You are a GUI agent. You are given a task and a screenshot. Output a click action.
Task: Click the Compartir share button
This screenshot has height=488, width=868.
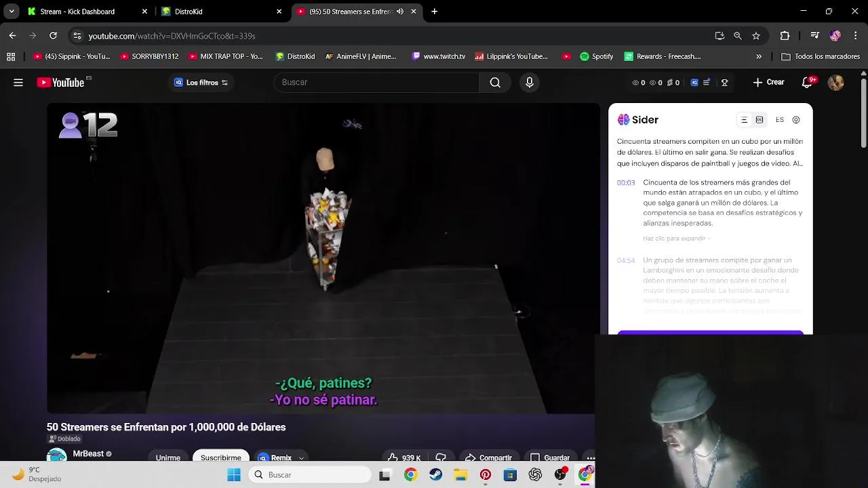click(x=489, y=457)
